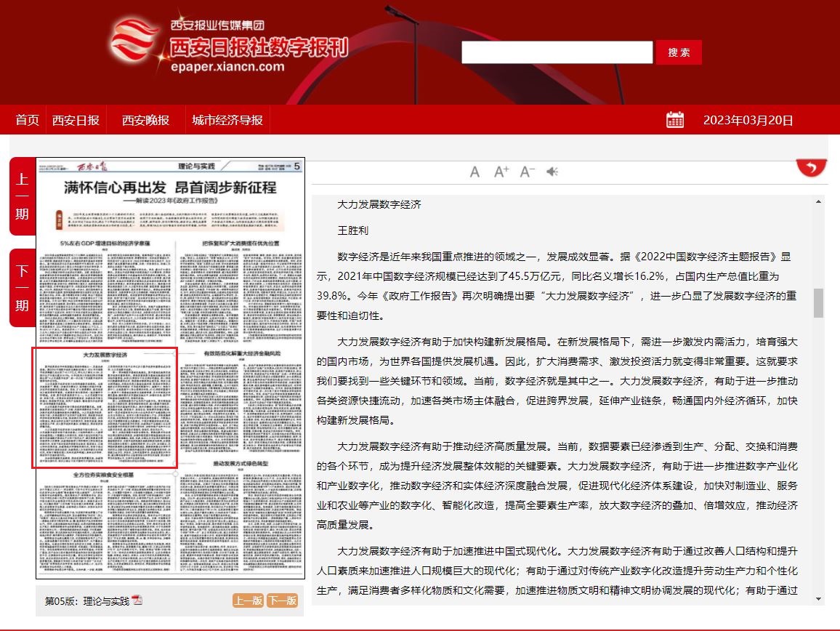Go to previous page with 上一版
The image size is (840, 631).
[248, 600]
